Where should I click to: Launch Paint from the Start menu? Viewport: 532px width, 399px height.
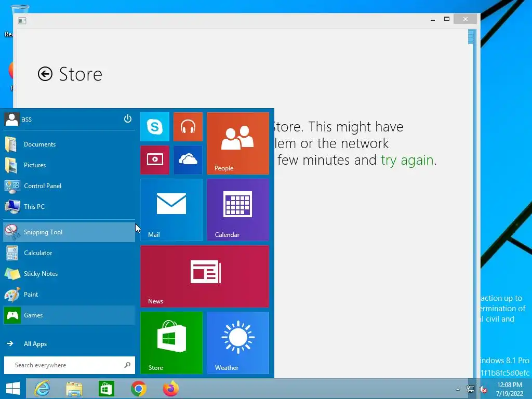pyautogui.click(x=69, y=295)
